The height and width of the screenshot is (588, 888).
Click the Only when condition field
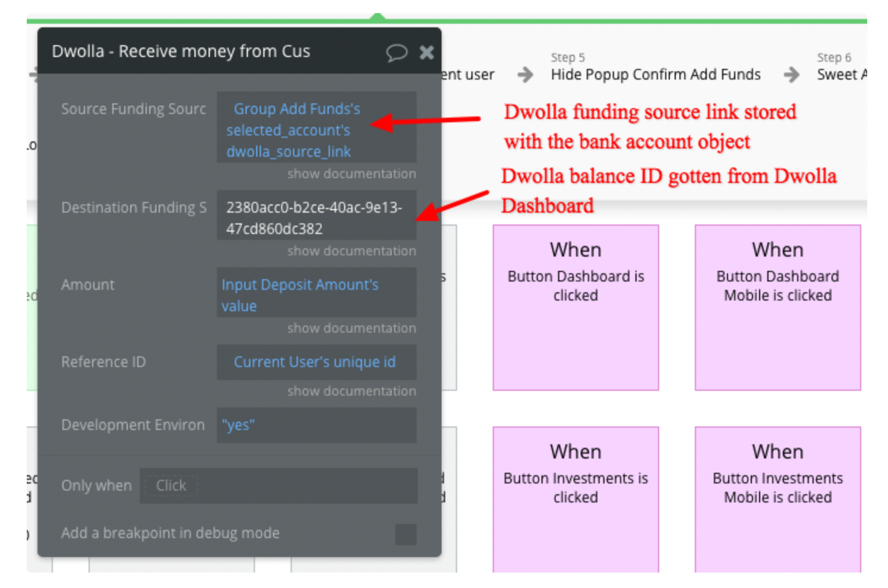point(278,486)
